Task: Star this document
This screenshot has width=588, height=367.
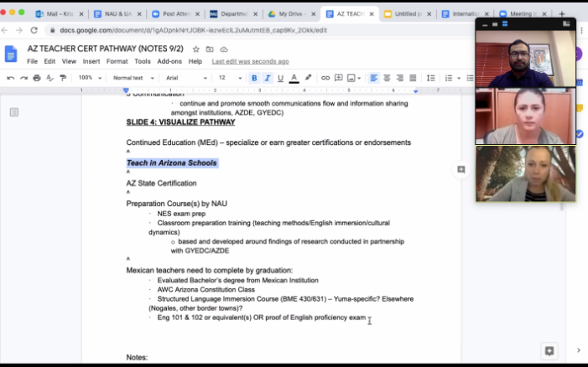Action: (196, 49)
